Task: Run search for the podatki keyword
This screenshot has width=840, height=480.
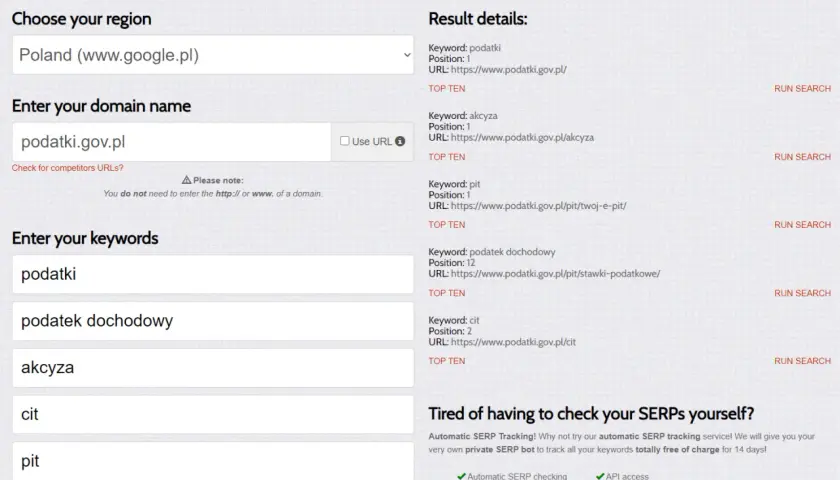Action: tap(802, 88)
